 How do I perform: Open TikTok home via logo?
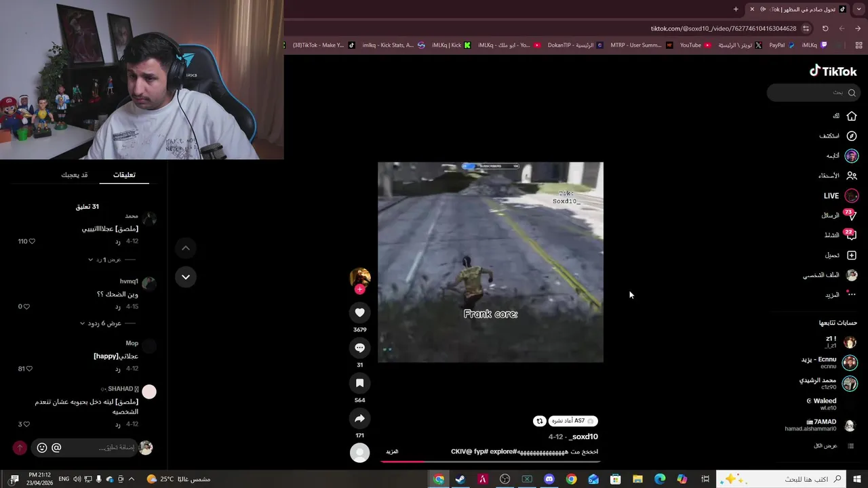point(833,71)
